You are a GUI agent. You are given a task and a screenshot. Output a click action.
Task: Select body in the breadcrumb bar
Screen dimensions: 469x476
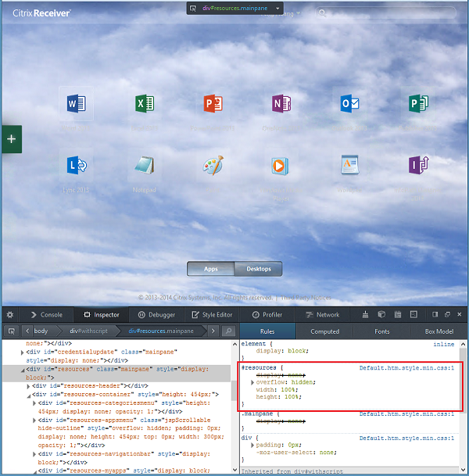click(40, 331)
